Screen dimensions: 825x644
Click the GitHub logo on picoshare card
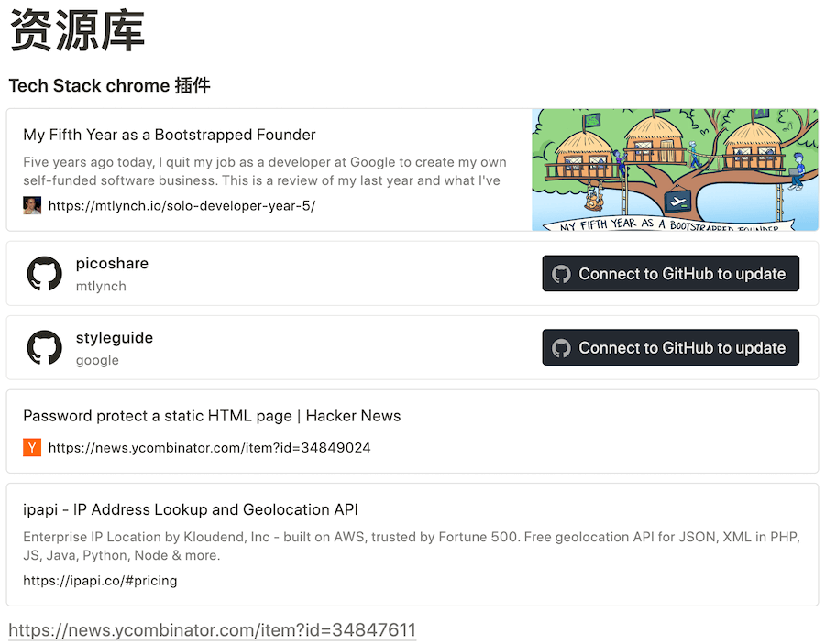coord(45,274)
